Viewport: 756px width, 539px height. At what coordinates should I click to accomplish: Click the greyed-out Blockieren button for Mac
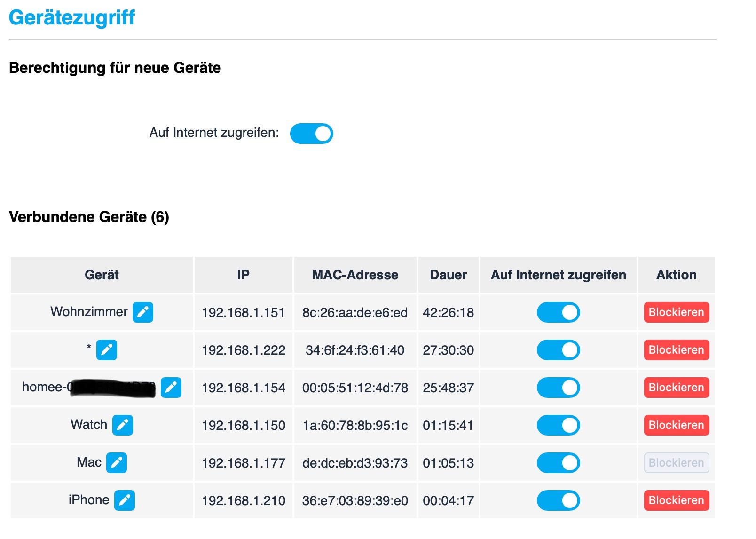click(x=677, y=463)
